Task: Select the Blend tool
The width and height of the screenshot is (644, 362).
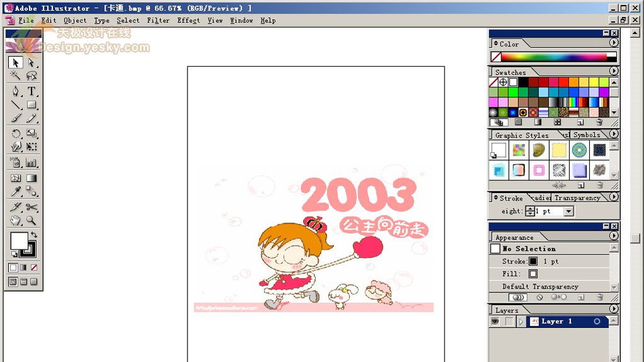Action: tap(31, 191)
